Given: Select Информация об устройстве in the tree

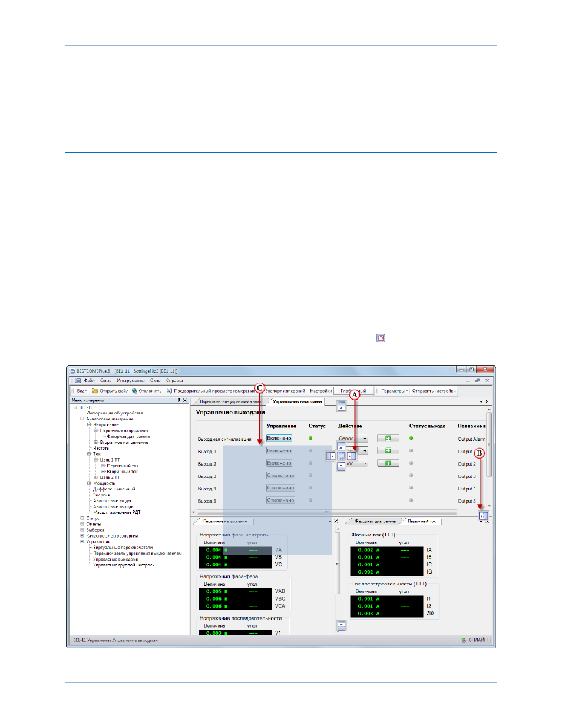Looking at the screenshot, I should point(114,413).
